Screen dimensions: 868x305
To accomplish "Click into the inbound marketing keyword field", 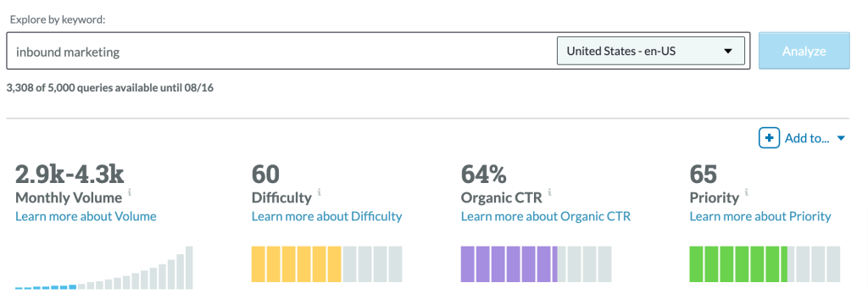I will pyautogui.click(x=280, y=52).
